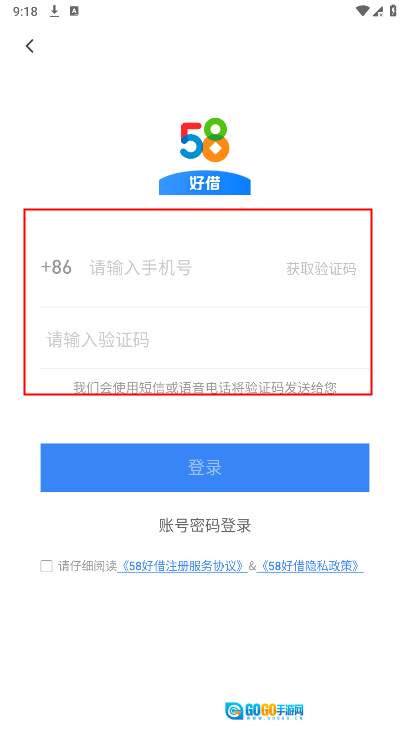
Task: Tap 获取验证码 to request code
Action: point(321,269)
